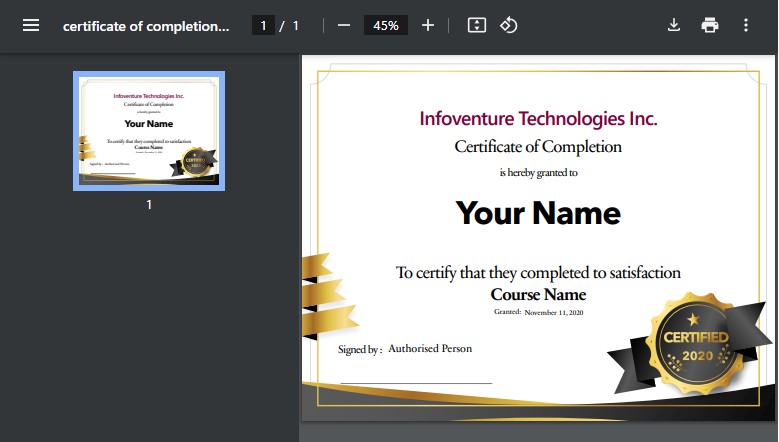Click the 'Your Name' text on certificate

click(x=538, y=213)
